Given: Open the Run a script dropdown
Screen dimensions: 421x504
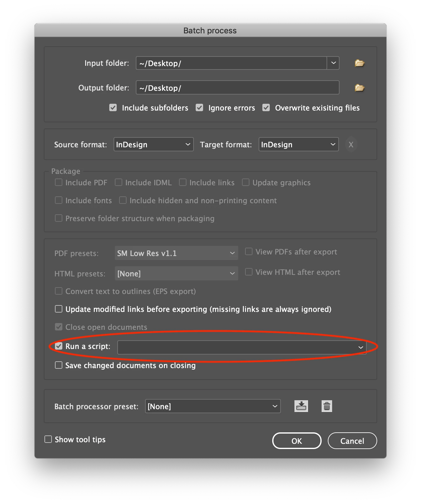Looking at the screenshot, I should coord(242,347).
